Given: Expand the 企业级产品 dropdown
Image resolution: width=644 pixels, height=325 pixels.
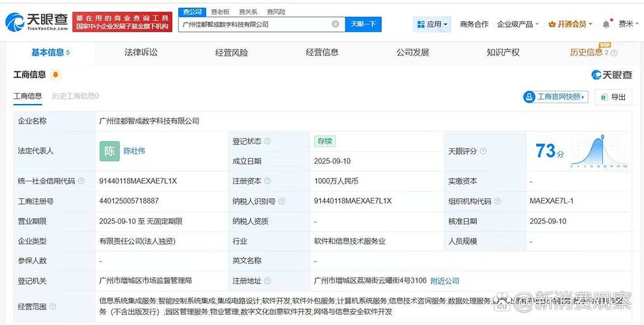Looking at the screenshot, I should (x=518, y=25).
